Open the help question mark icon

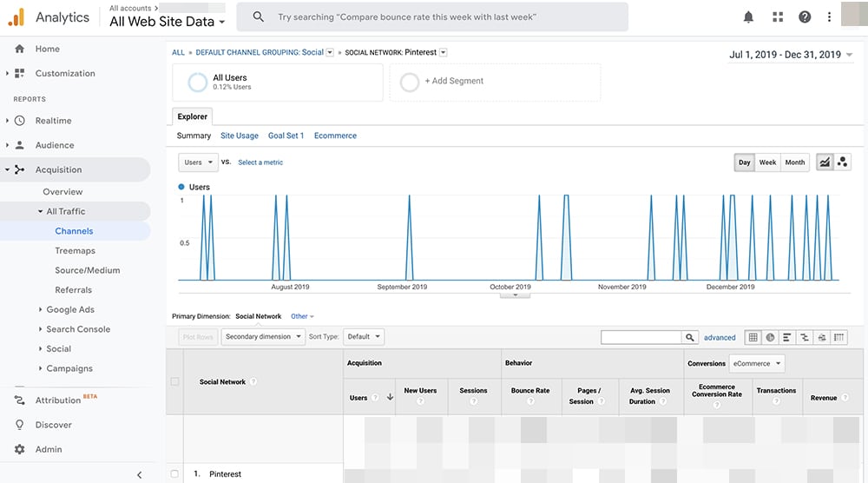pyautogui.click(x=805, y=17)
